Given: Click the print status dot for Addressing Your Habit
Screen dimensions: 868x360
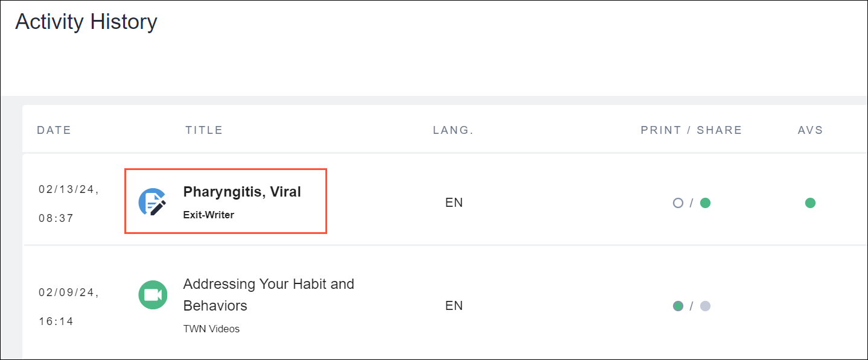Looking at the screenshot, I should [678, 306].
